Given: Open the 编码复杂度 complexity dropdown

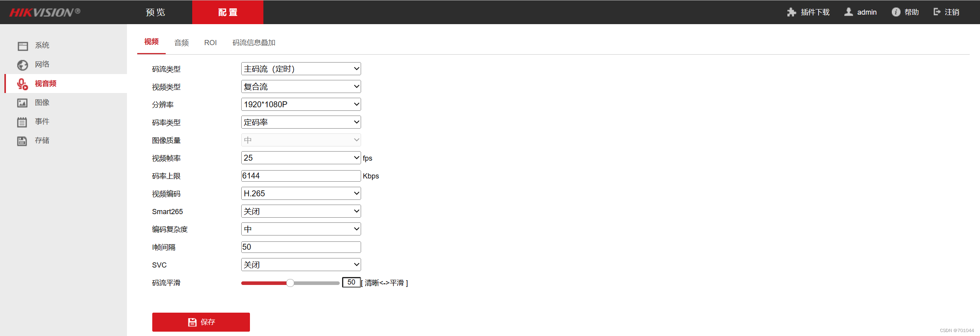Looking at the screenshot, I should point(301,229).
